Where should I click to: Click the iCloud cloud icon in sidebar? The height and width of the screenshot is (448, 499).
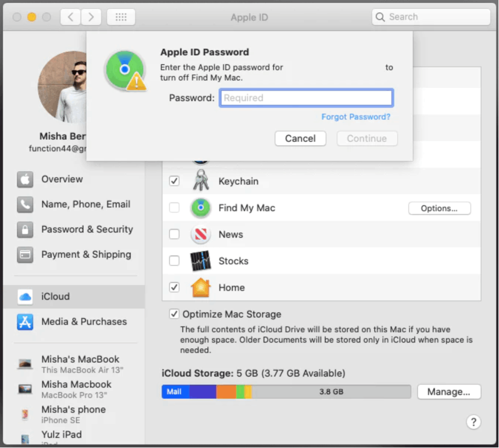point(25,297)
